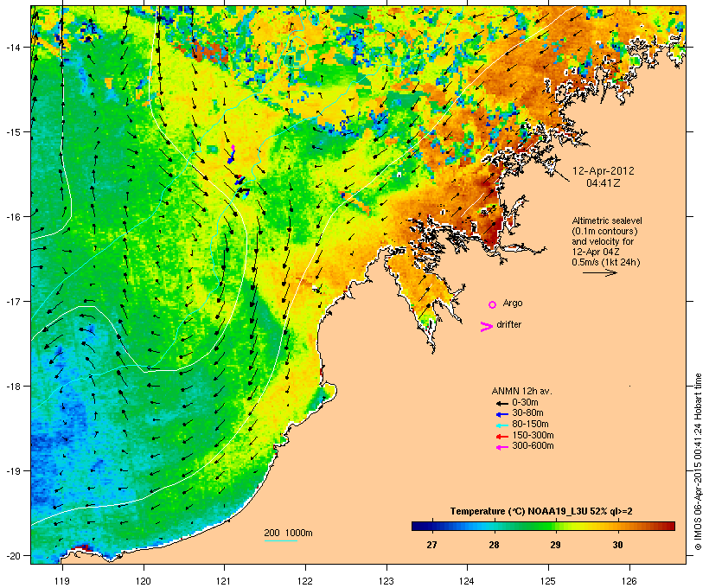Click the 0.5m/s (1kt 24h) text
The image size is (709, 588).
[x=606, y=262]
